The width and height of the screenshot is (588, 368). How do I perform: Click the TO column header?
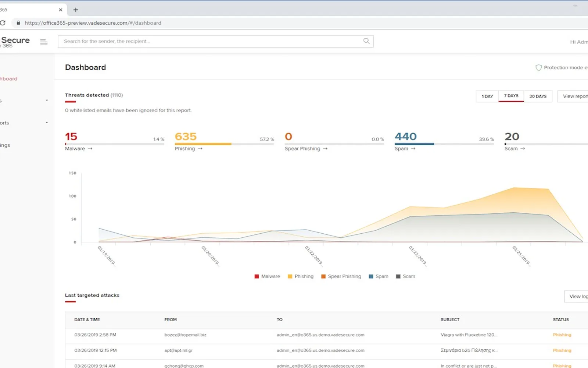pos(280,319)
